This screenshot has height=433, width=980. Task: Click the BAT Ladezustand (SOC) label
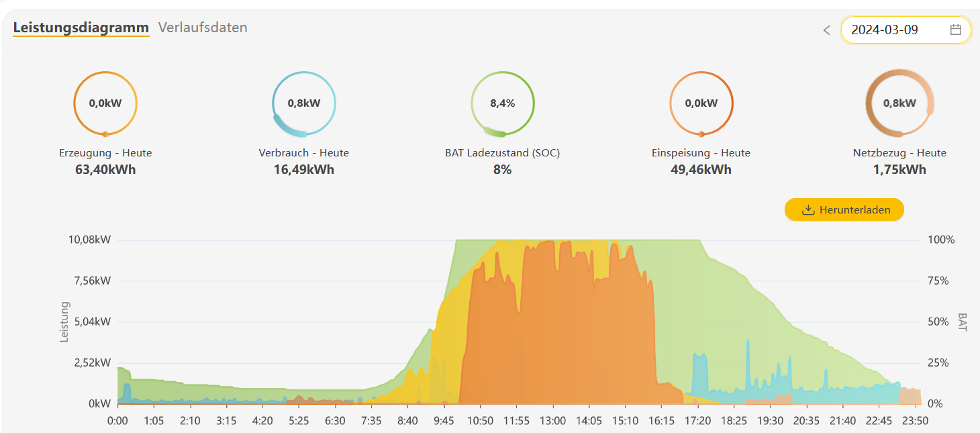[x=502, y=153]
